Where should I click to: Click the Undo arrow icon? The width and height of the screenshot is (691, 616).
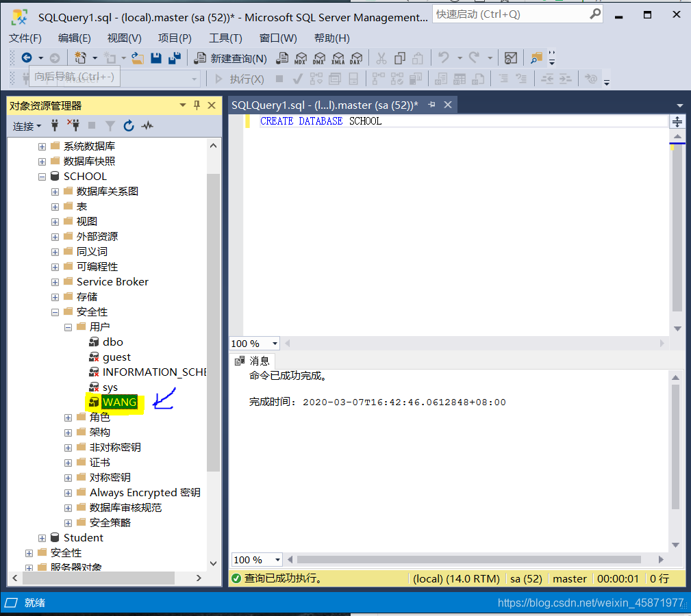pos(443,57)
